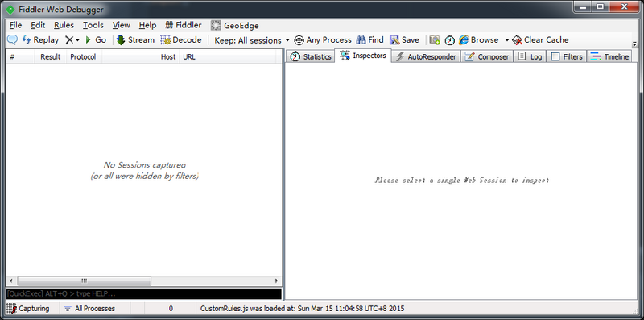Click the Fiddler title bar app icon
This screenshot has width=644, height=320.
point(10,10)
